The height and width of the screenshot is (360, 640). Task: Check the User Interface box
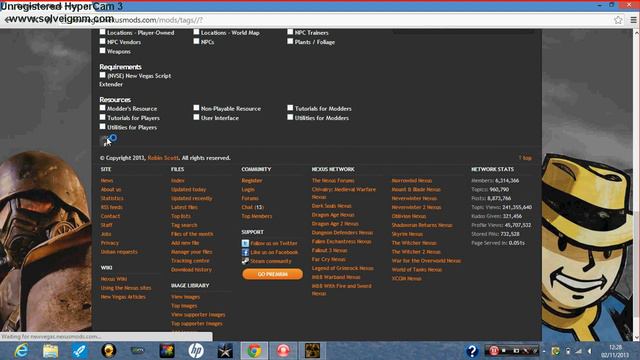click(x=196, y=117)
